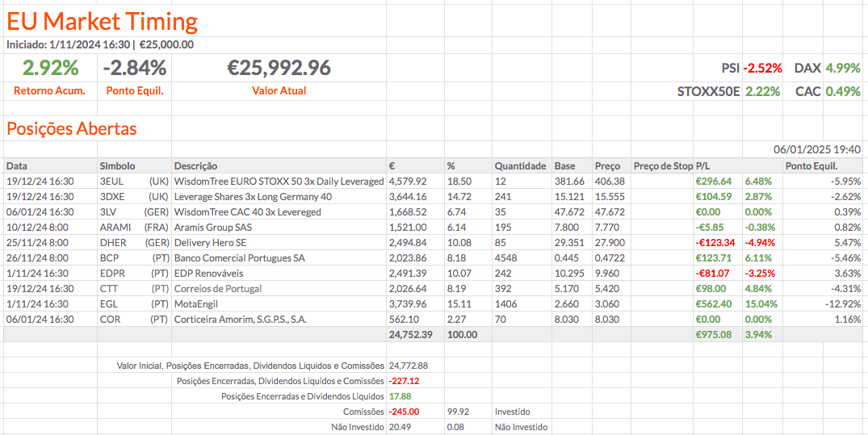Click the €25,992.96 Valor Atual figure
Image resolution: width=868 pixels, height=435 pixels.
[x=279, y=68]
